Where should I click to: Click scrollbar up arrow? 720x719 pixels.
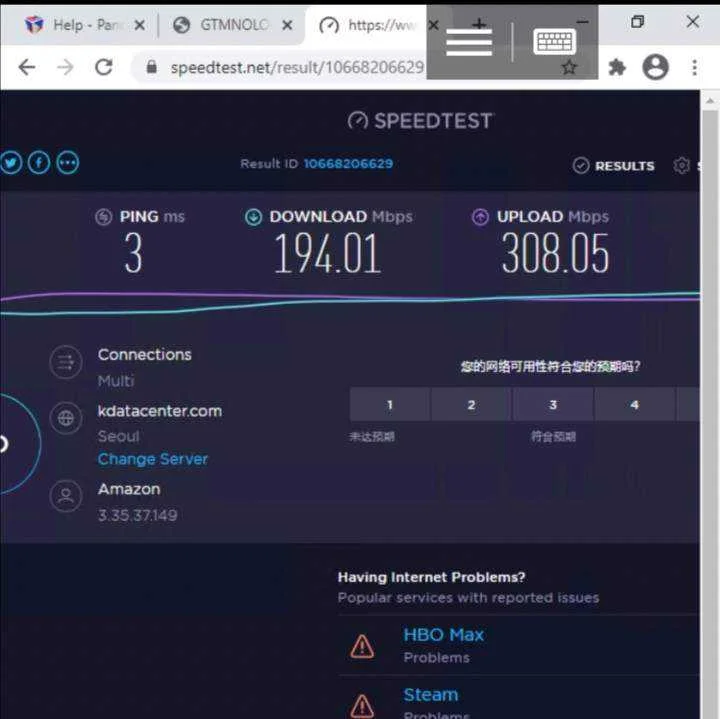[710, 100]
